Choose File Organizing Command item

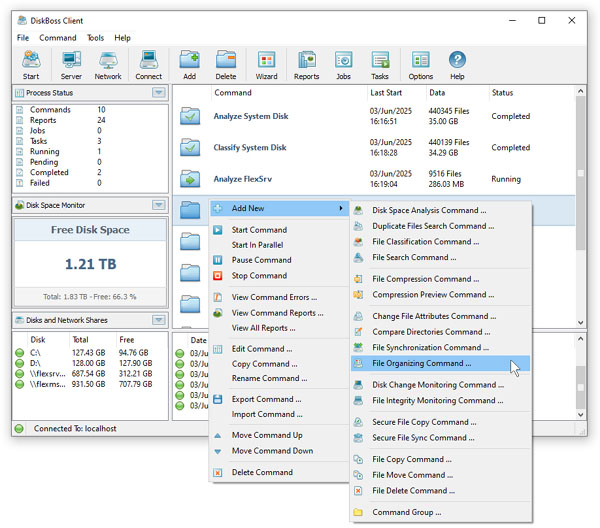(x=440, y=363)
